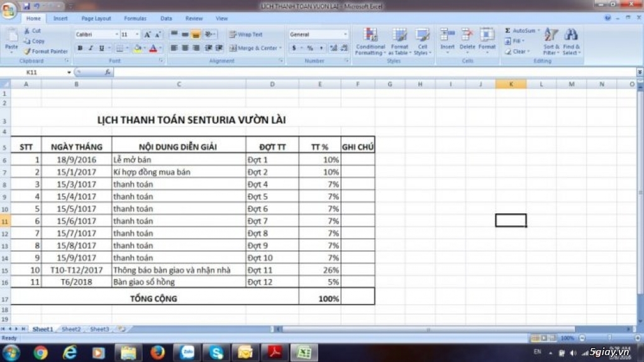The width and height of the screenshot is (644, 362).
Task: Toggle Bold formatting
Action: 80,48
